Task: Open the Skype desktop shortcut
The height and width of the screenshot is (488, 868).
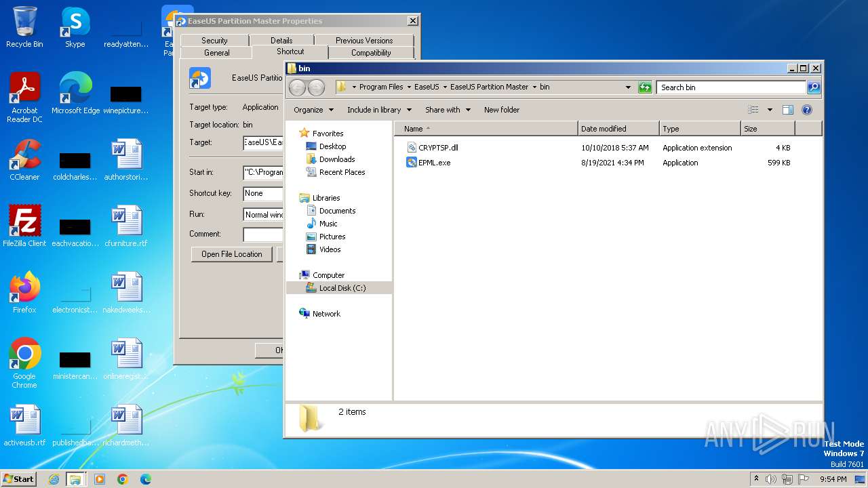Action: pyautogui.click(x=75, y=27)
